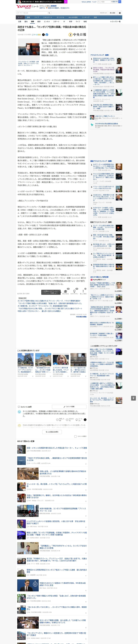
Task: Open related link タイ財務次官 資金癒着疑惑で辞任
Action: click(42, 306)
